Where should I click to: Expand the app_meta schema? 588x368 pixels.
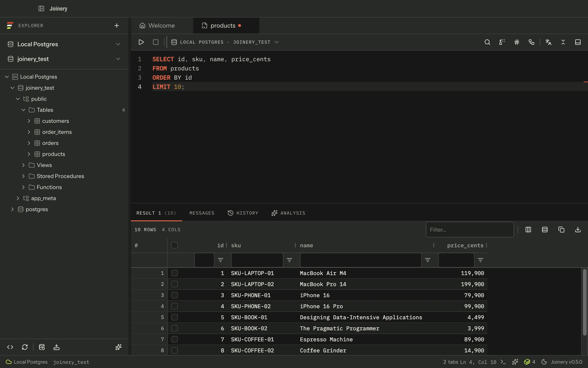point(18,198)
